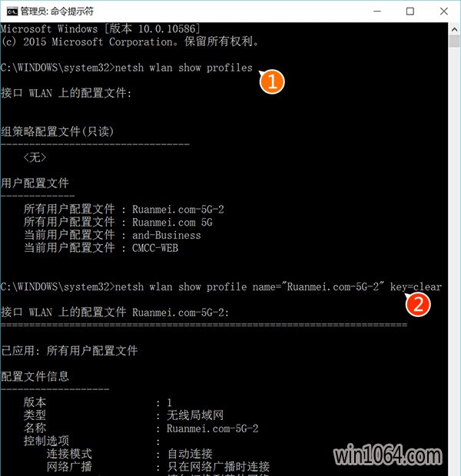Click the 自动连接 connection mode value
Image resolution: width=461 pixels, height=476 pixels.
point(190,454)
